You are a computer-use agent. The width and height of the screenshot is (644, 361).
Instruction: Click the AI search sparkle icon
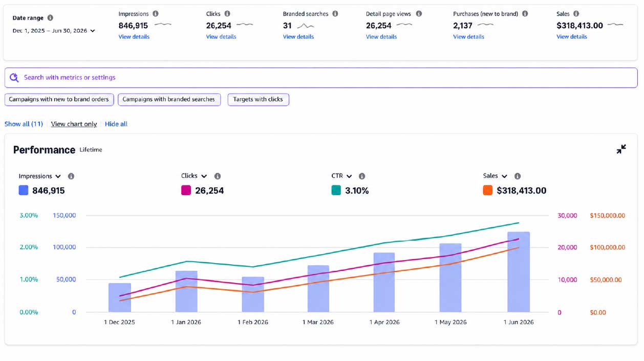tap(14, 78)
